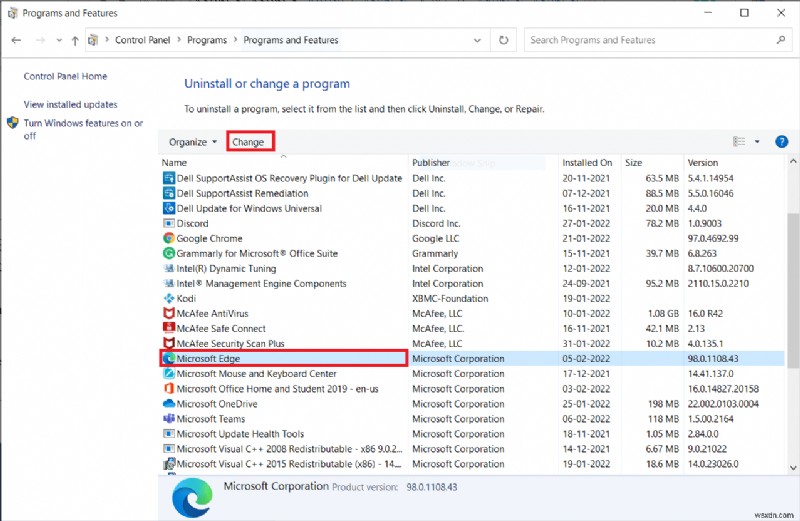Image resolution: width=800 pixels, height=521 pixels.
Task: Click the Grammarly for Microsoft Office icon
Action: (x=169, y=253)
